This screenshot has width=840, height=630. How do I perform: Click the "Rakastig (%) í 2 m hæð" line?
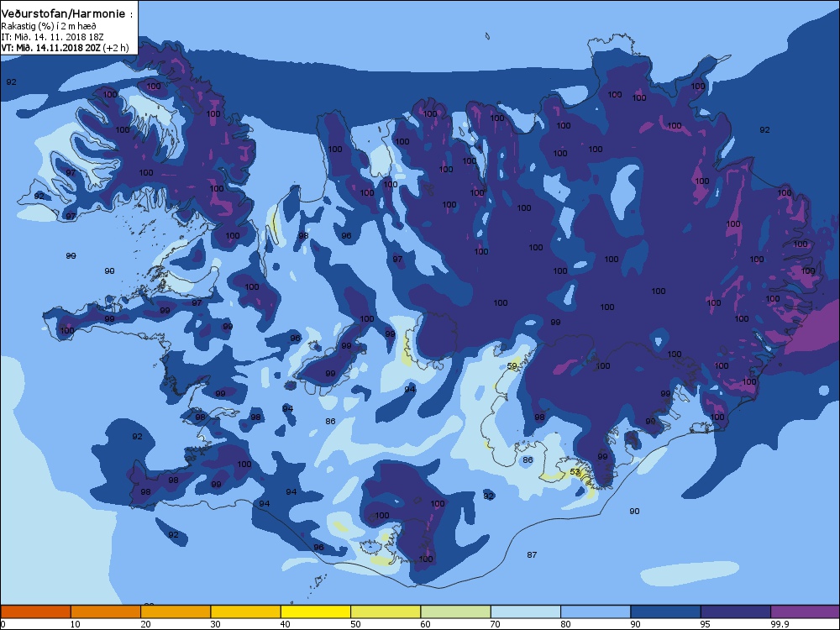(48, 26)
